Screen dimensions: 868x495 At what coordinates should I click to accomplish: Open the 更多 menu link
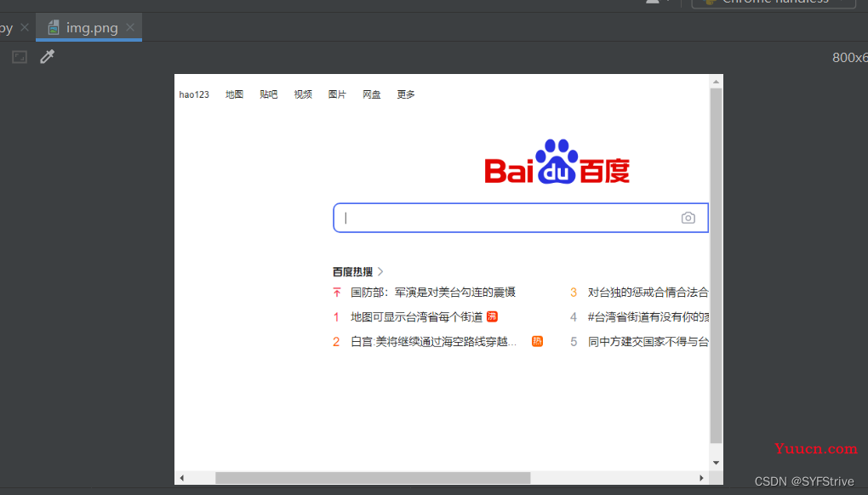406,94
